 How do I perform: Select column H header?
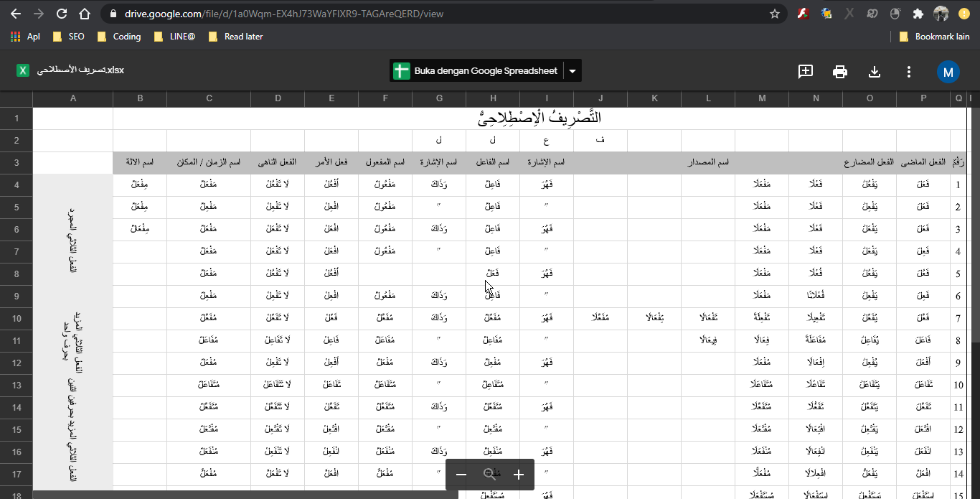[x=493, y=98]
